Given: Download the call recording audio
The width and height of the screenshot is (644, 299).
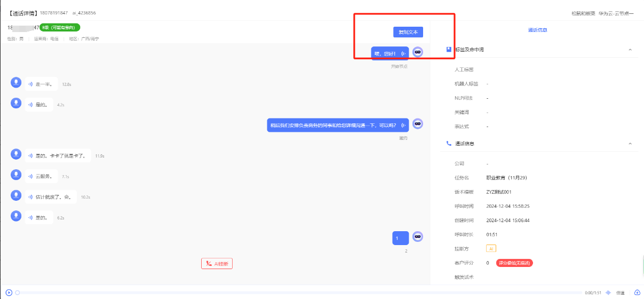Looking at the screenshot, I should pyautogui.click(x=637, y=293).
